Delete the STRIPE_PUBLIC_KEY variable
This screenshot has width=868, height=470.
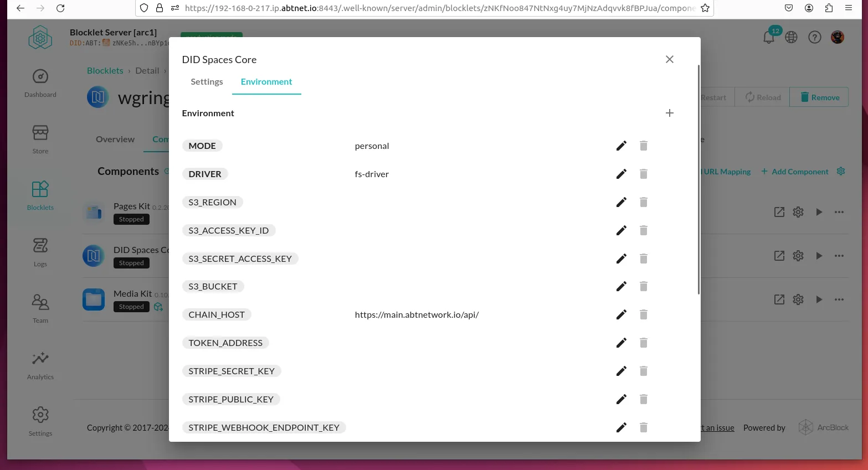point(643,399)
